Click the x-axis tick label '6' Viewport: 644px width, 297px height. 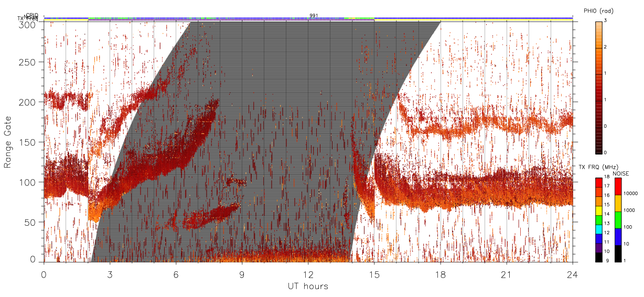pyautogui.click(x=176, y=274)
